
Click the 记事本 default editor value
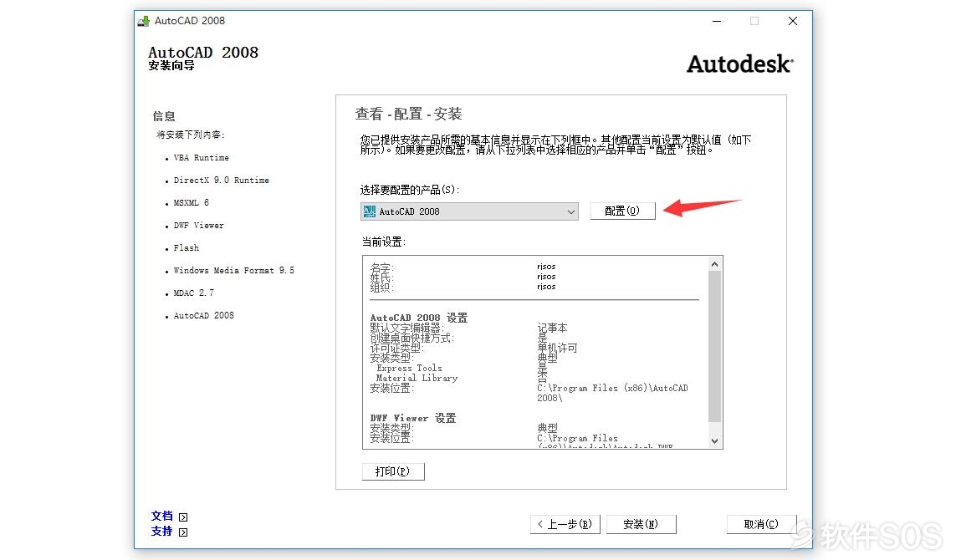(552, 328)
